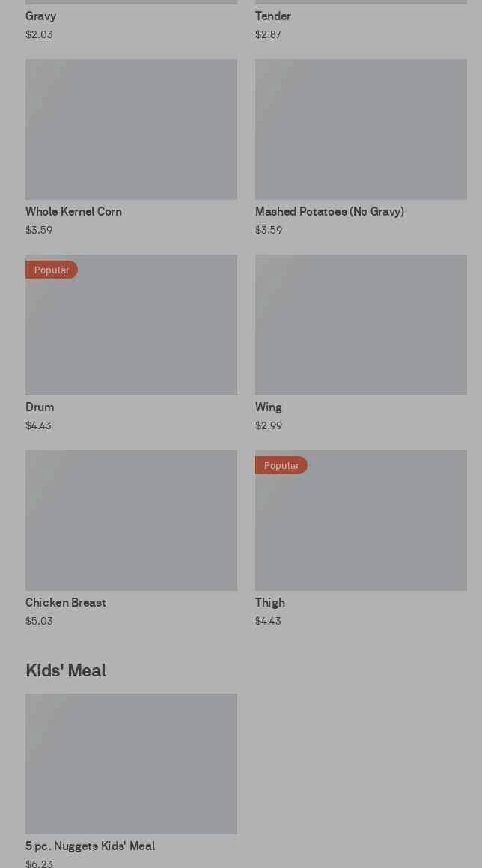482x868 pixels.
Task: Choose the Chicken Breast image
Action: 131,521
